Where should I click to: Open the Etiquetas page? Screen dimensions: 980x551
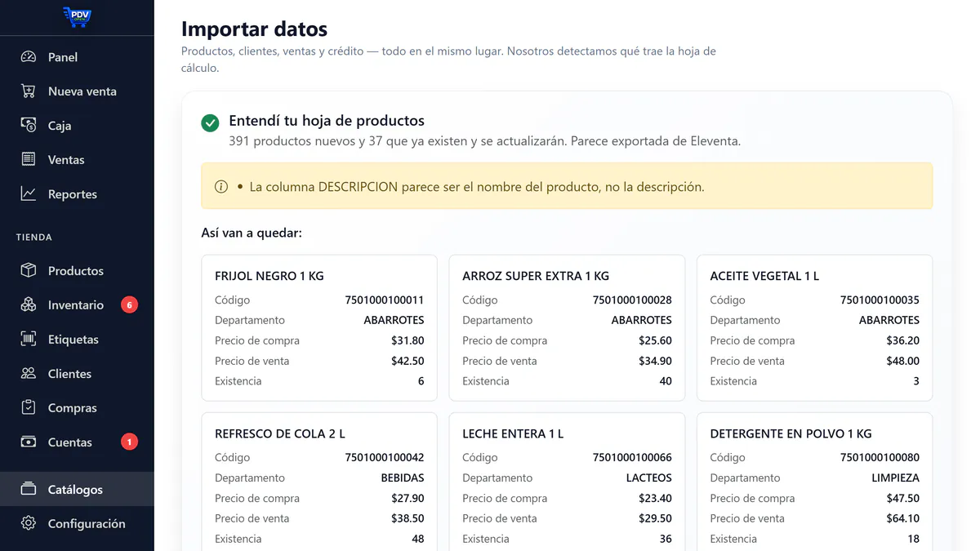(x=73, y=340)
